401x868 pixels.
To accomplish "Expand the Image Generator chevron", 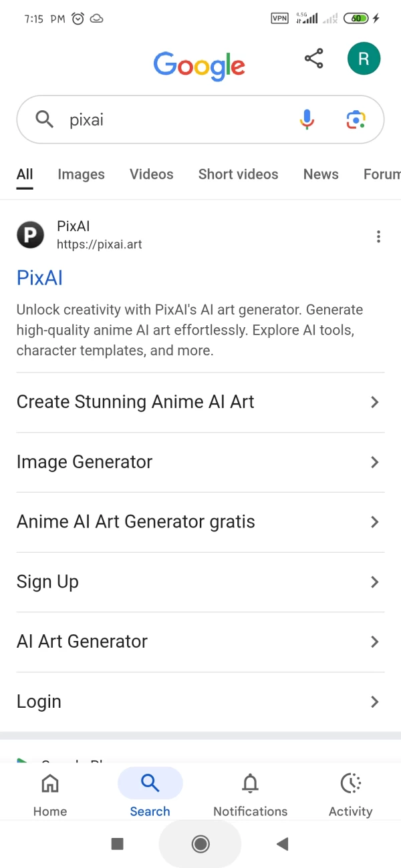I will [374, 462].
